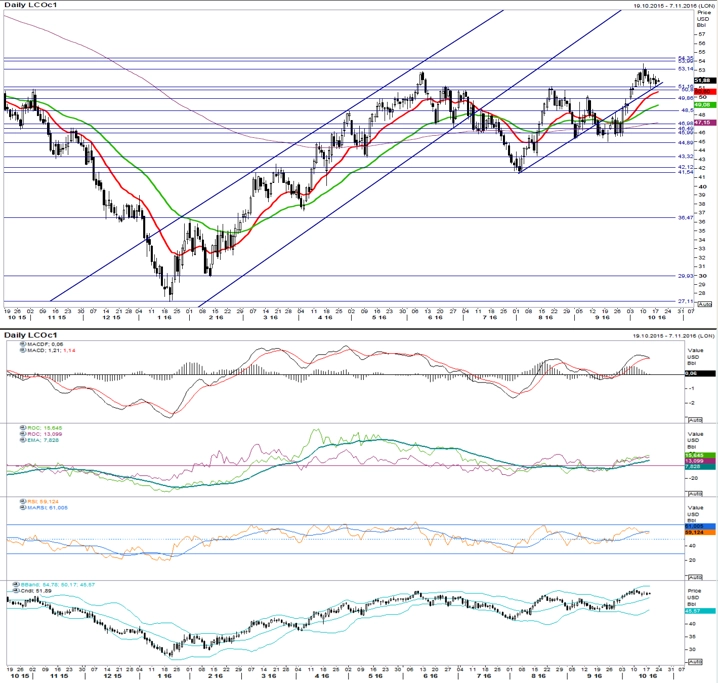Image resolution: width=718 pixels, height=683 pixels.
Task: Click the top Daily LCOc1 chart title
Action: pyautogui.click(x=30, y=5)
